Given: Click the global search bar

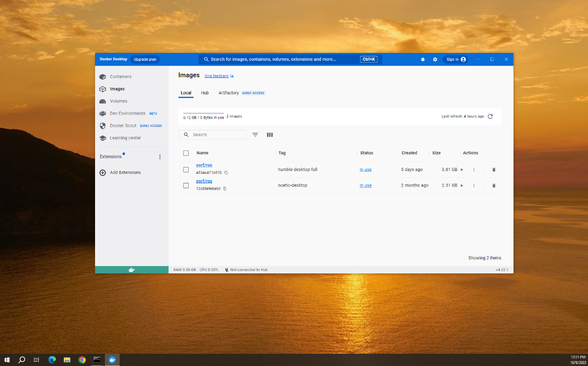Looking at the screenshot, I should click(x=290, y=59).
